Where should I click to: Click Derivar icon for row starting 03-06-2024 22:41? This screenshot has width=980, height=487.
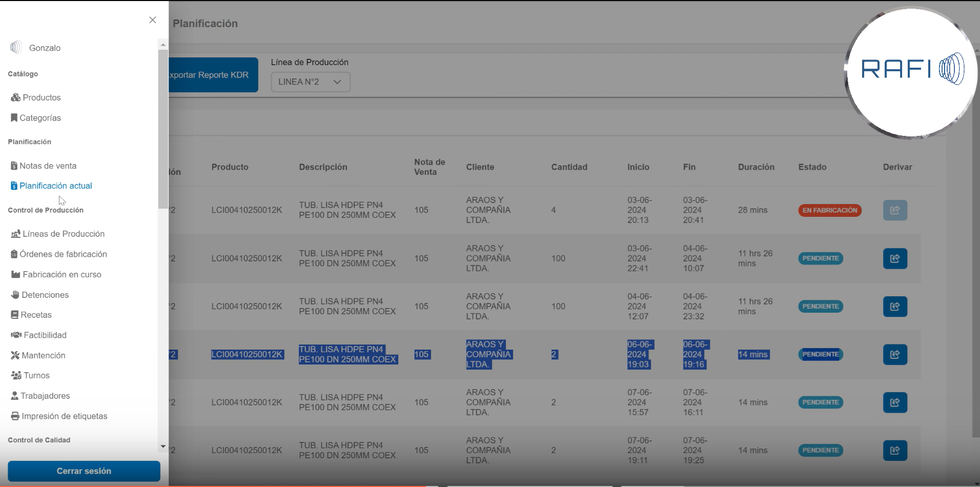895,258
